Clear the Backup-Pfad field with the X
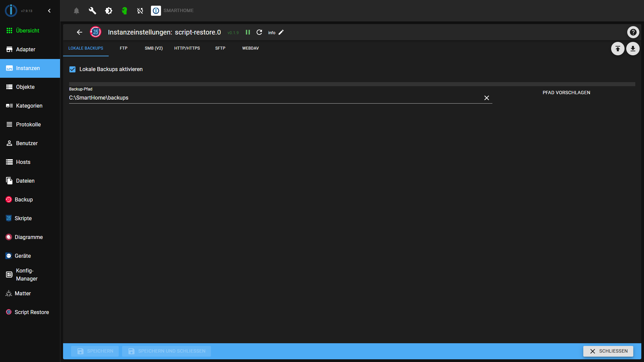 coord(487,98)
